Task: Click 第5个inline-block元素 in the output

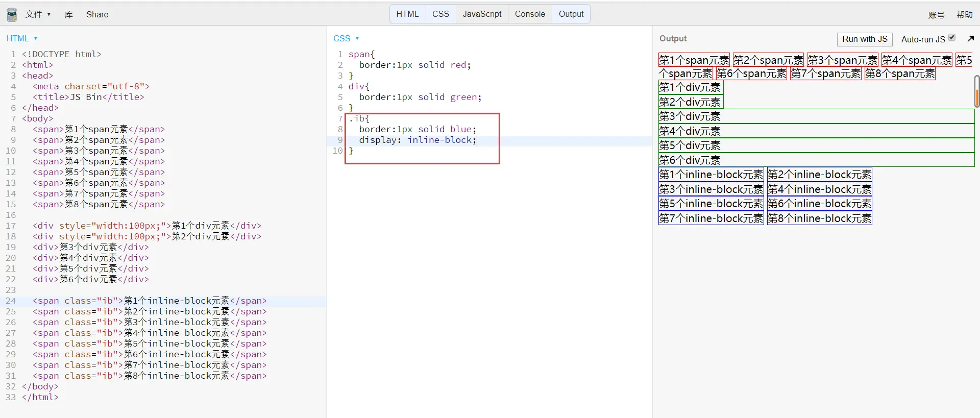Action: click(711, 204)
